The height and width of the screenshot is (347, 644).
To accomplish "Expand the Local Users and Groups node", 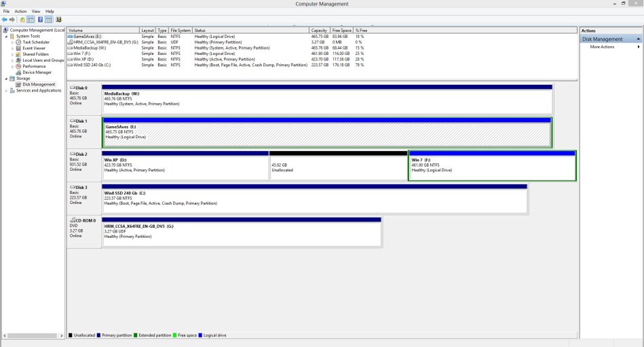I will click(13, 60).
